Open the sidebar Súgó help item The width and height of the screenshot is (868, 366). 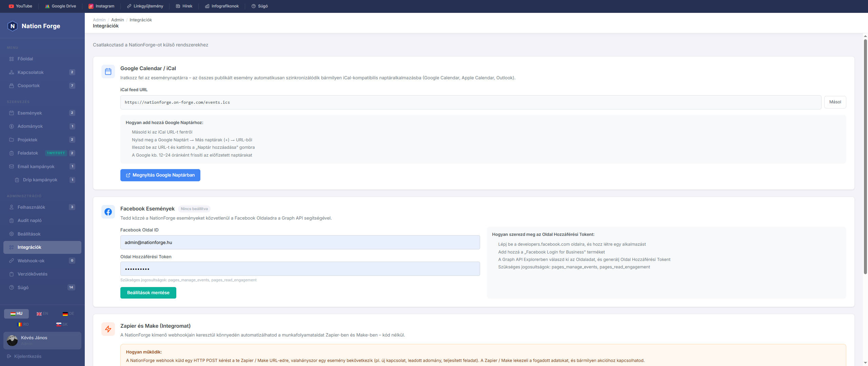click(42, 287)
